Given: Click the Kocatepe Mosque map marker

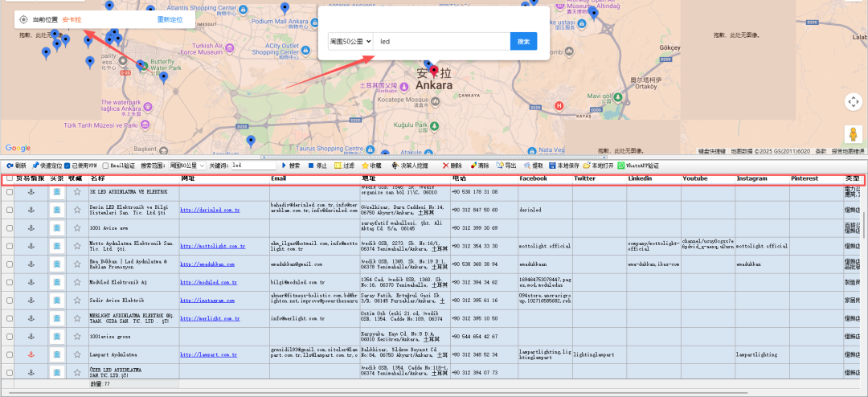Looking at the screenshot, I should point(436,100).
